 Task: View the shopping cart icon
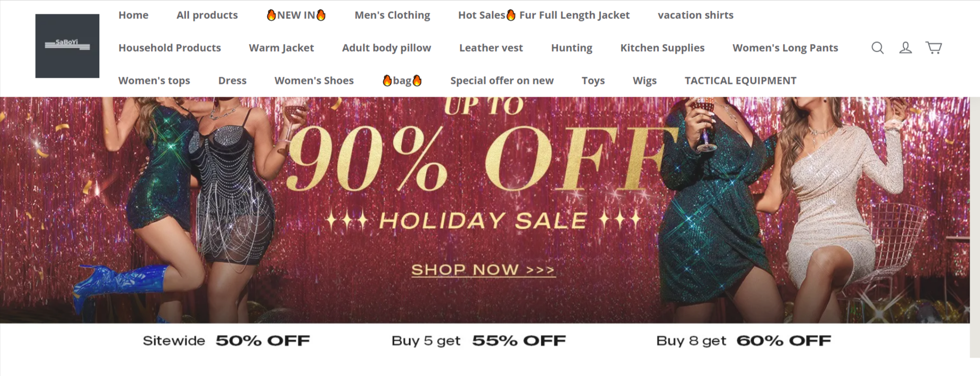click(x=933, y=48)
